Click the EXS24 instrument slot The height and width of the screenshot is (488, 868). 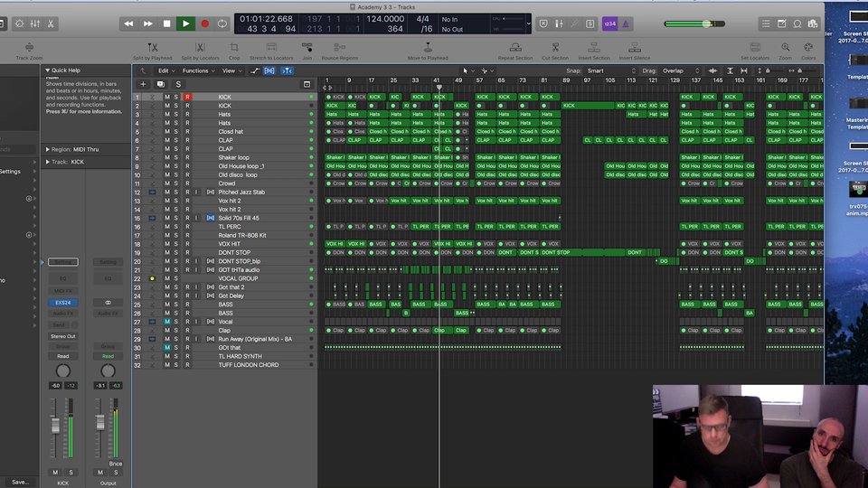click(63, 303)
